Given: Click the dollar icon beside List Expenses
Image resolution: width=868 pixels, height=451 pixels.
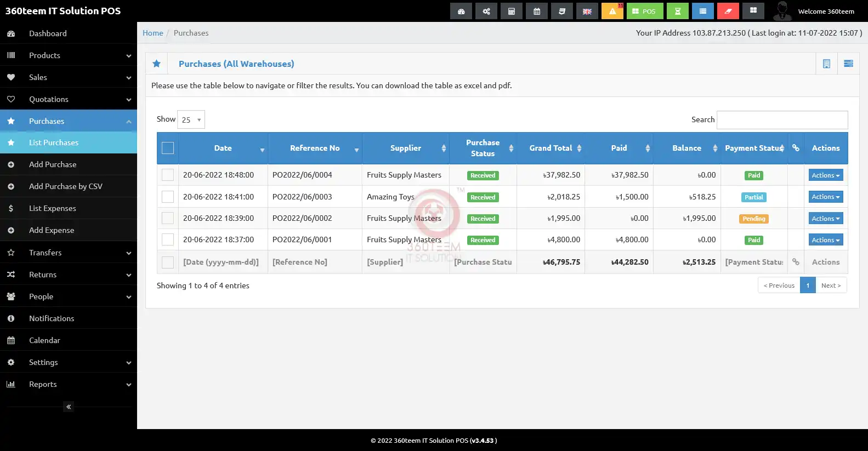Looking at the screenshot, I should pyautogui.click(x=11, y=208).
